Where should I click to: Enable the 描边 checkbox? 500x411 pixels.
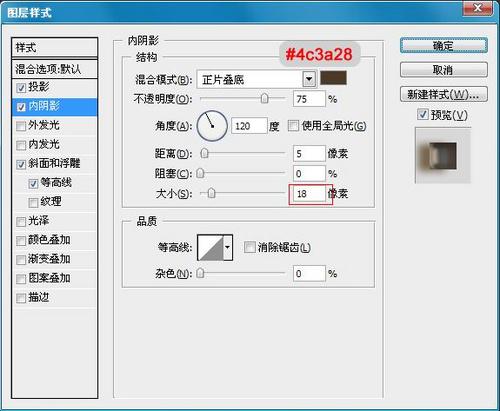click(21, 298)
